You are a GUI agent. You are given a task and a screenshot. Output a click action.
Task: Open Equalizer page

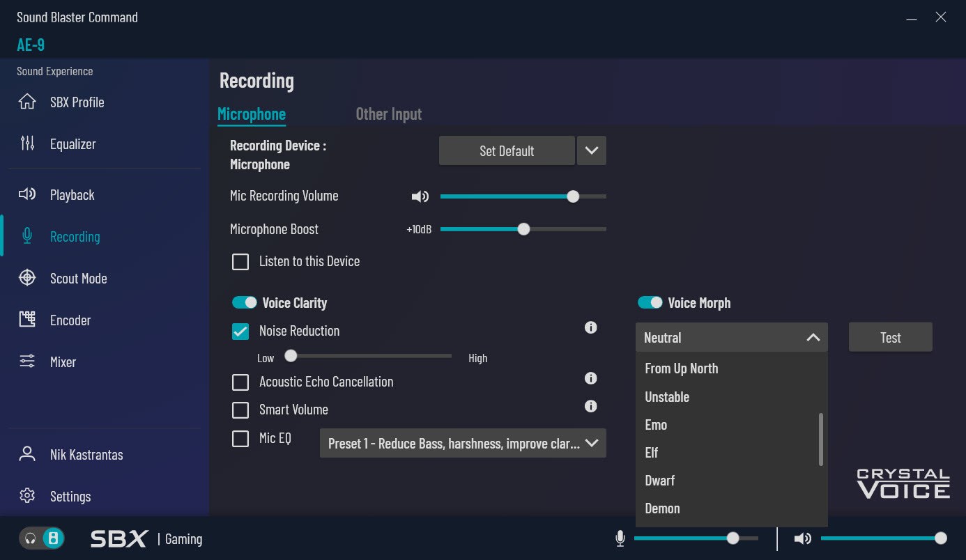point(73,143)
